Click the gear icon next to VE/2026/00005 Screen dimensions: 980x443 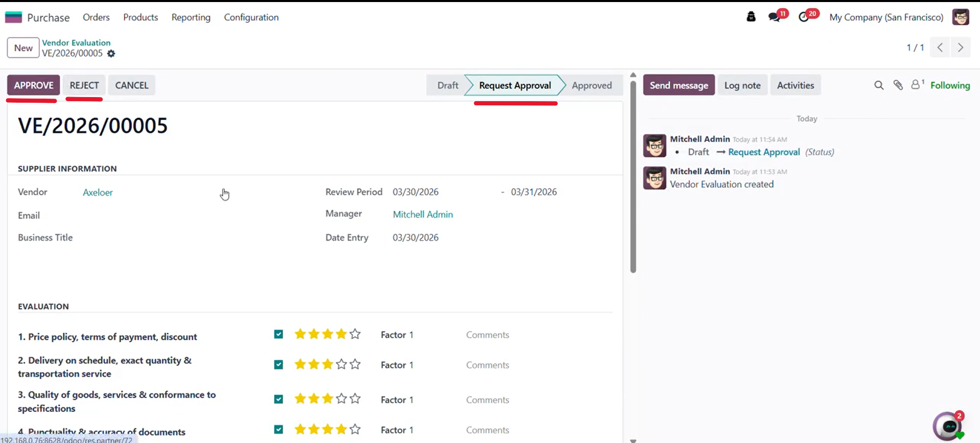click(x=111, y=54)
